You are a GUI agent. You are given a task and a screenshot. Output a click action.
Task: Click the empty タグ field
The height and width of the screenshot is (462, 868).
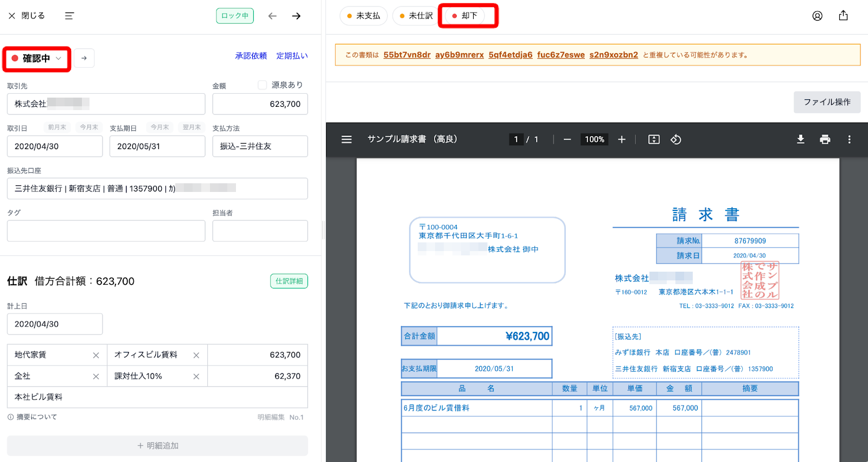point(106,230)
